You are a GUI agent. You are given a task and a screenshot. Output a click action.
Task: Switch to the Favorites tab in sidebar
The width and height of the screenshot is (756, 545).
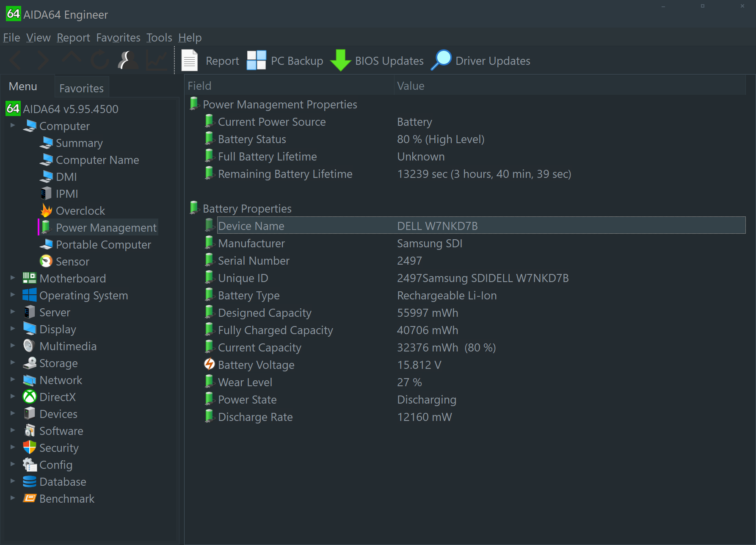pos(81,88)
